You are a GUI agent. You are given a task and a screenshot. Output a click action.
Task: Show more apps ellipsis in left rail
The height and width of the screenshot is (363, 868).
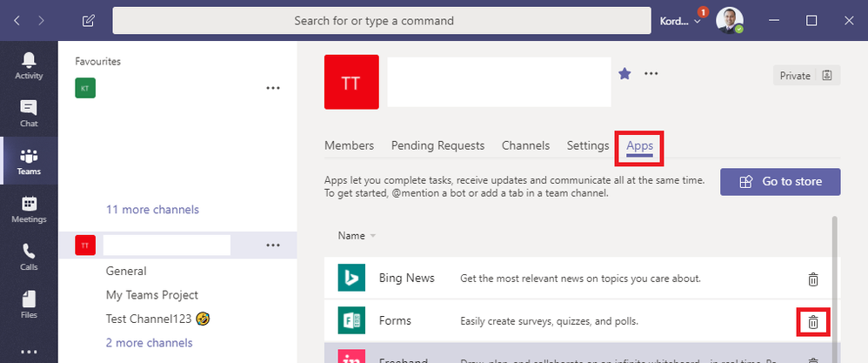click(x=29, y=352)
